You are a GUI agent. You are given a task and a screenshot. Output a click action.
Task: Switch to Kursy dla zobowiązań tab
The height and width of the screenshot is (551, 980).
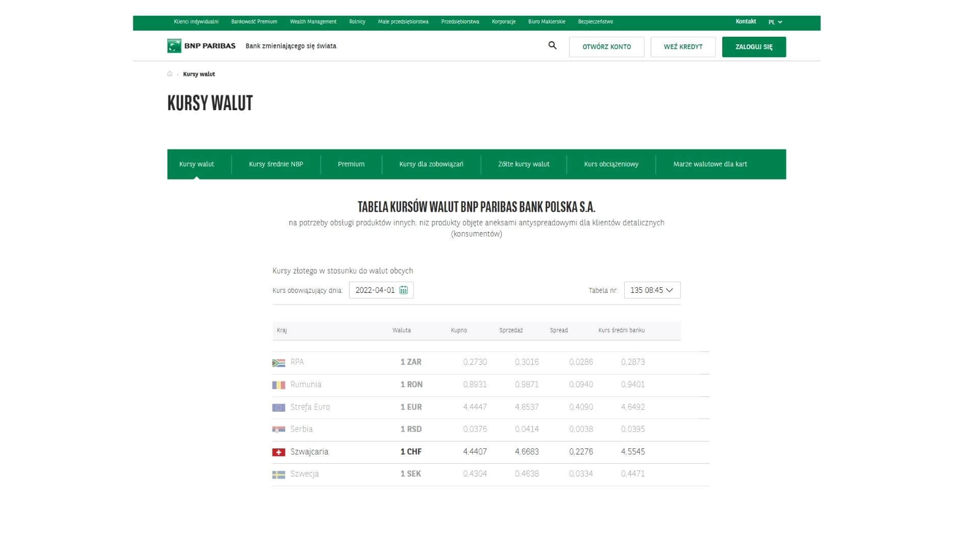[431, 164]
